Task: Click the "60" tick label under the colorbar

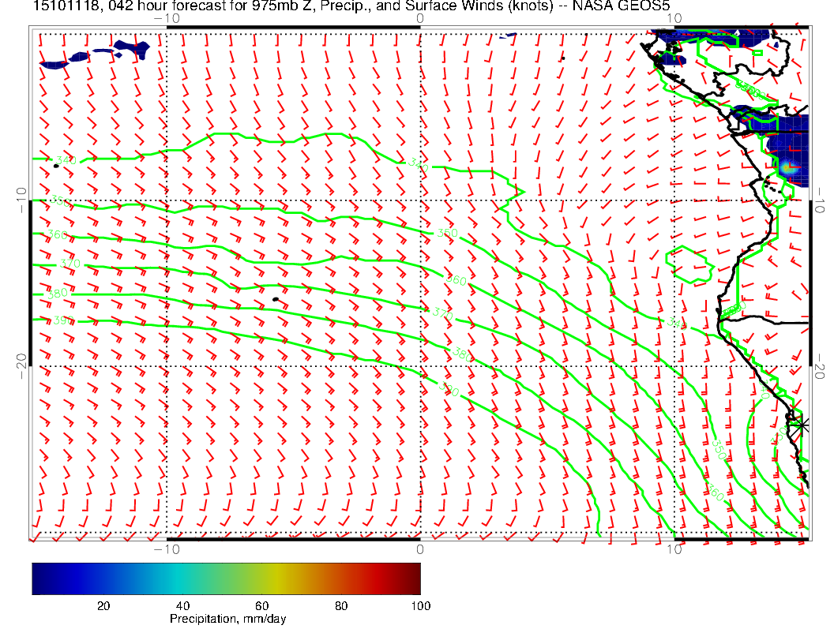Action: click(x=261, y=606)
